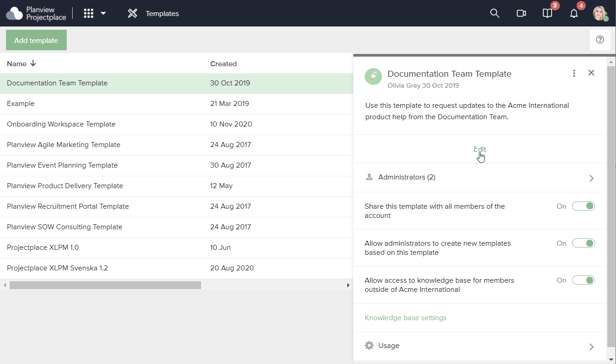Open the three-dot more options menu

574,73
